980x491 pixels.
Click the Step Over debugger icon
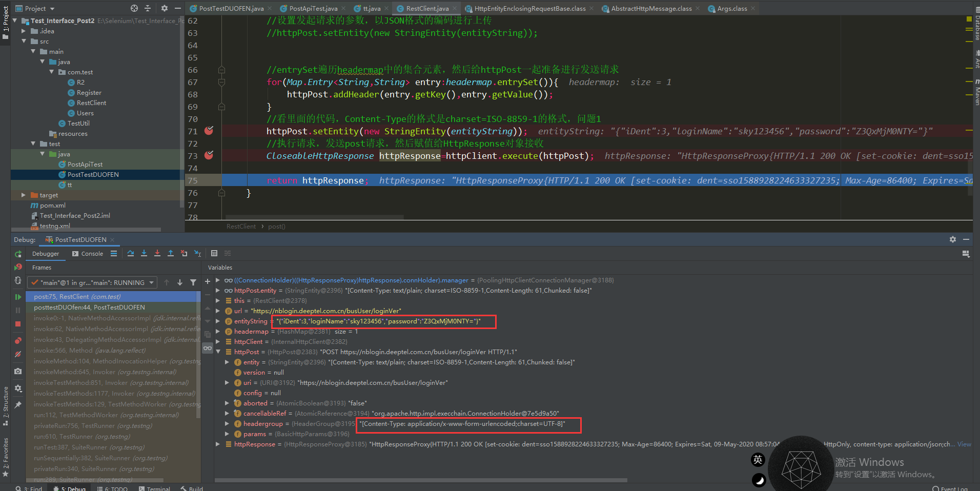[x=131, y=253]
